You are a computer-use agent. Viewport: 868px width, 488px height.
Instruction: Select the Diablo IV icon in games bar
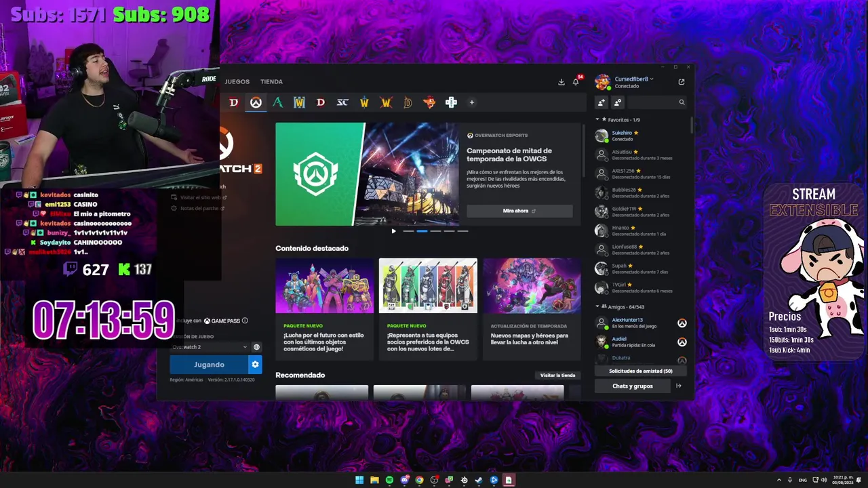point(234,102)
